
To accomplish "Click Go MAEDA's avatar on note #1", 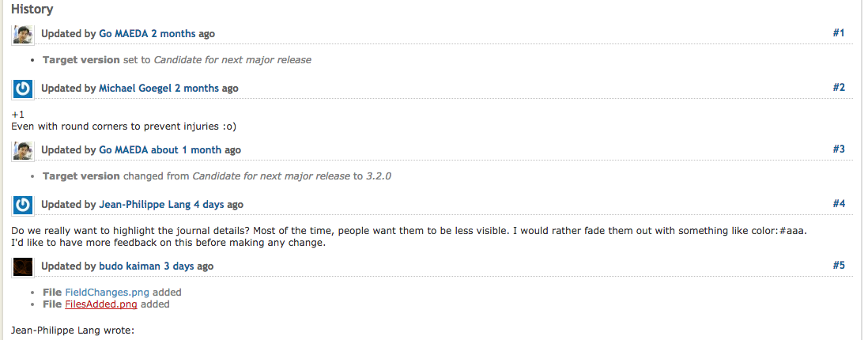I will pyautogui.click(x=23, y=34).
